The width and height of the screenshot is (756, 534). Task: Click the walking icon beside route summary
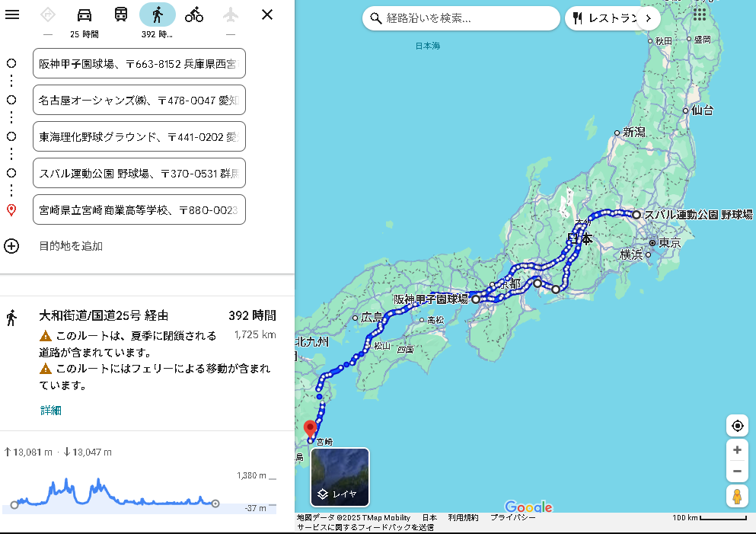click(11, 318)
